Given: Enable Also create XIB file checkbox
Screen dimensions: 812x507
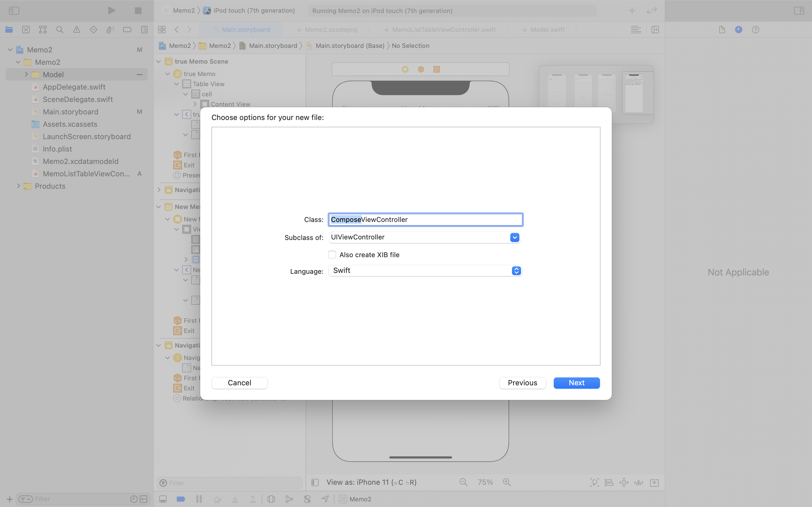Looking at the screenshot, I should tap(332, 255).
